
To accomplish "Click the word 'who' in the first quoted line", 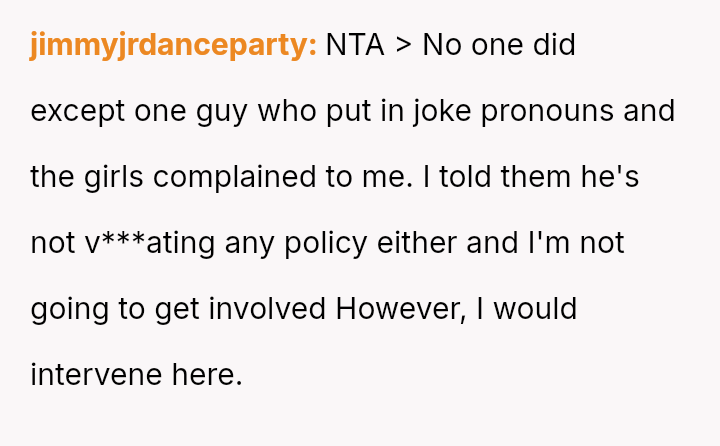I will (286, 111).
